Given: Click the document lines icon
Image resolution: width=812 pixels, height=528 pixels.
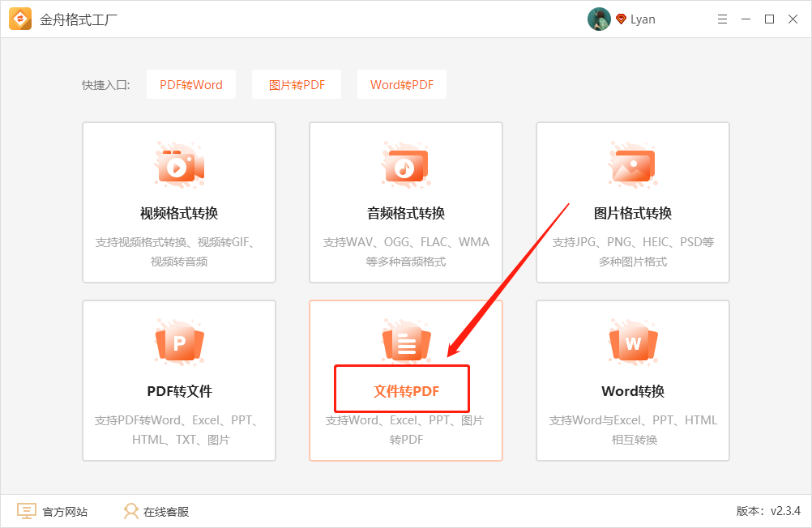Looking at the screenshot, I should coord(407,342).
